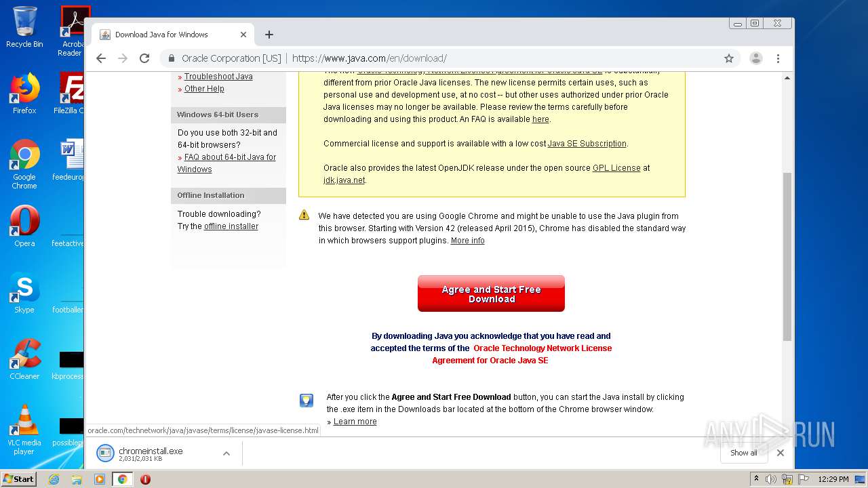Viewport: 868px width, 488px height.
Task: Launch Internet Explorer from taskbar
Action: (x=54, y=479)
